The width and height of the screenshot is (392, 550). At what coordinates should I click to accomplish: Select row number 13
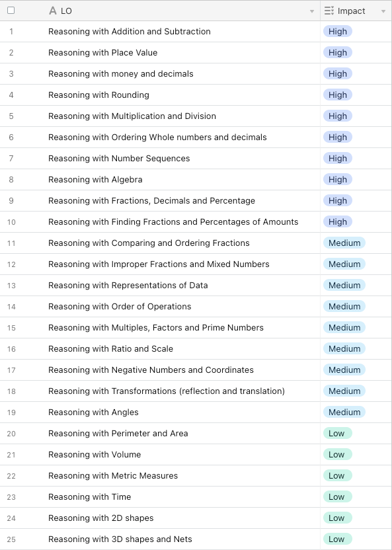(x=11, y=286)
